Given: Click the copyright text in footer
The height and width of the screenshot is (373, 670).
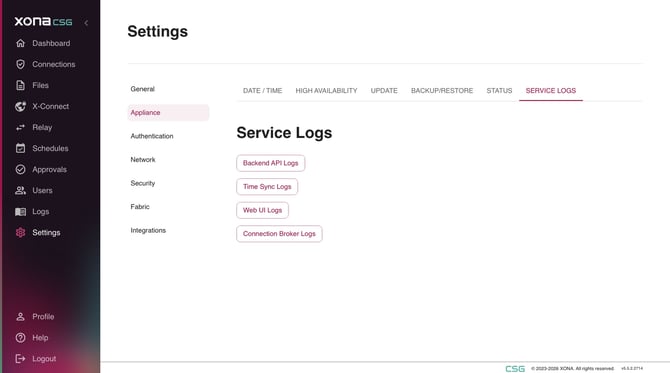Looking at the screenshot, I should click(x=573, y=368).
